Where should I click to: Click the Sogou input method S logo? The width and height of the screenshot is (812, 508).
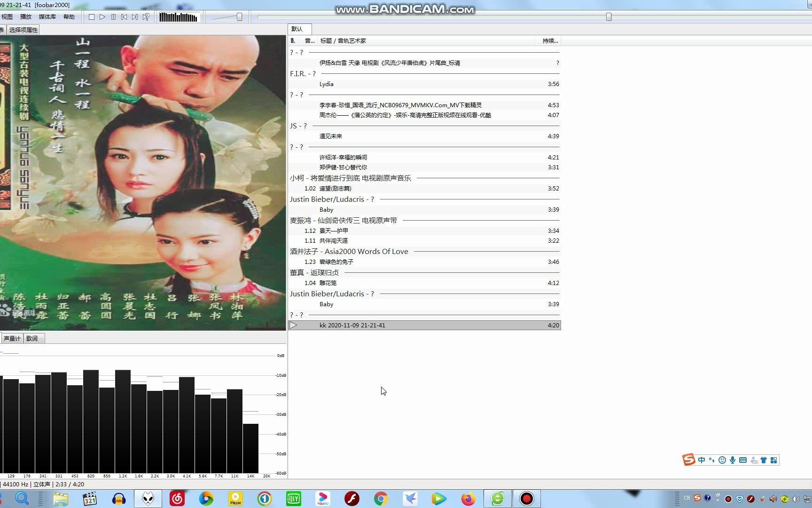click(689, 460)
